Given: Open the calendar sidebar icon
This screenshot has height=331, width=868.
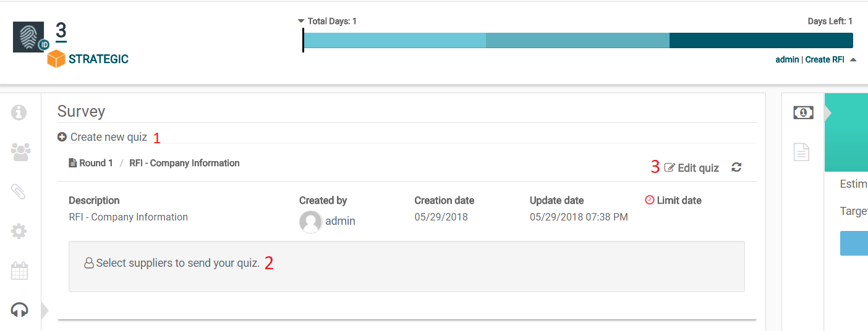Looking at the screenshot, I should pos(20,270).
